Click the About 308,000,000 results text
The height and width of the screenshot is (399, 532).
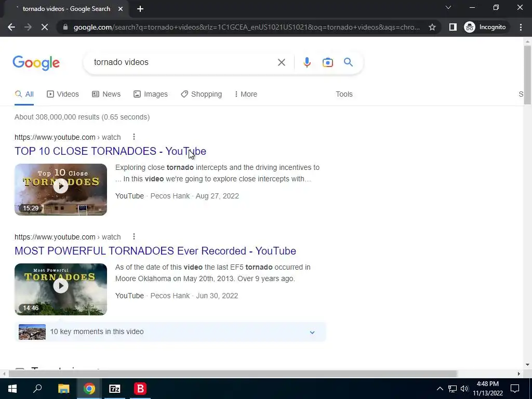click(82, 117)
